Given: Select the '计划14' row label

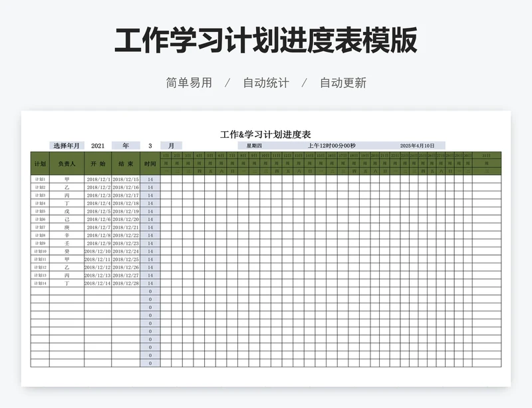Looking at the screenshot, I should click(x=40, y=284).
